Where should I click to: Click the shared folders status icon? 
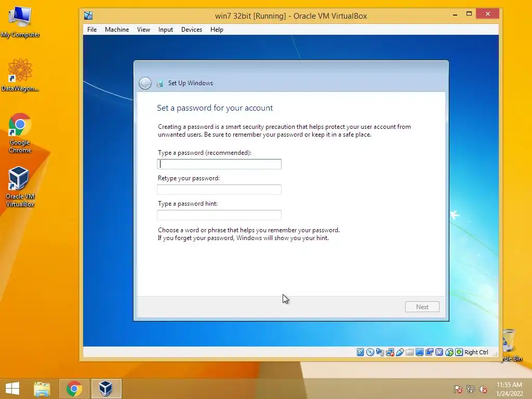click(409, 352)
